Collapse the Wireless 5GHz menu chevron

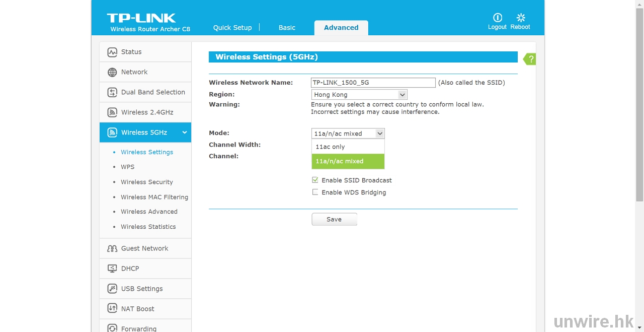coord(185,132)
